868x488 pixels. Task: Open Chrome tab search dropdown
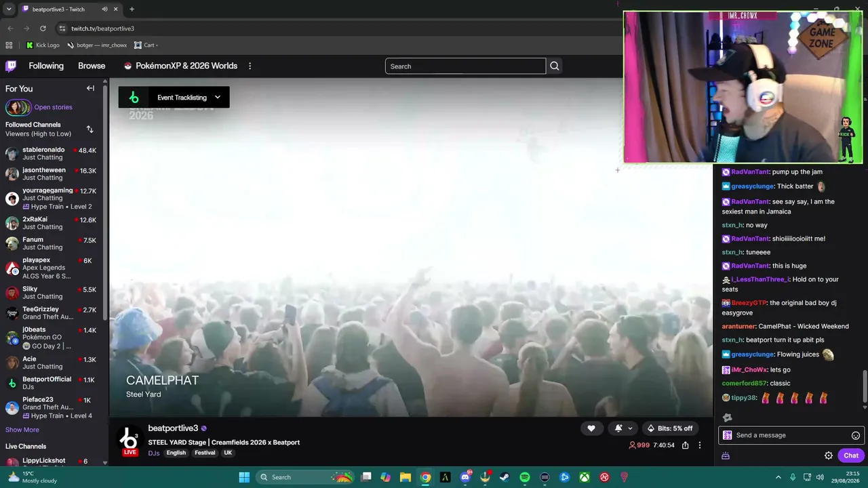pyautogui.click(x=9, y=9)
